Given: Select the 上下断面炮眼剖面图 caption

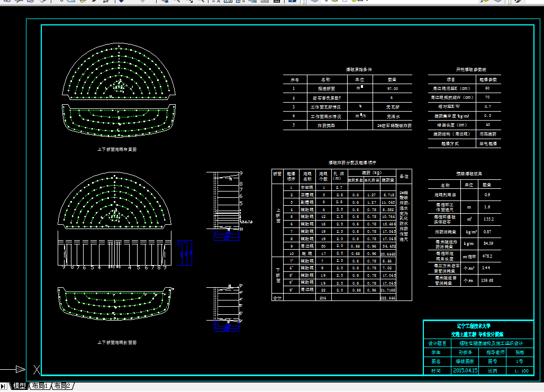Looking at the screenshot, I should pos(117,342).
